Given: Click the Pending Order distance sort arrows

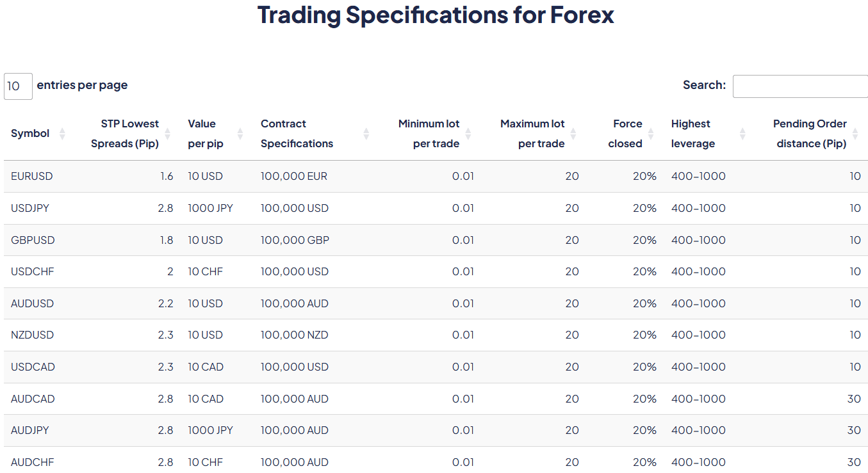Looking at the screenshot, I should [x=856, y=133].
